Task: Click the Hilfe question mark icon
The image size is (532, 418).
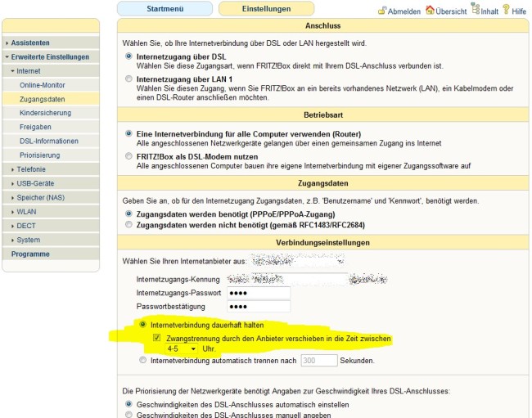Action: (x=507, y=11)
